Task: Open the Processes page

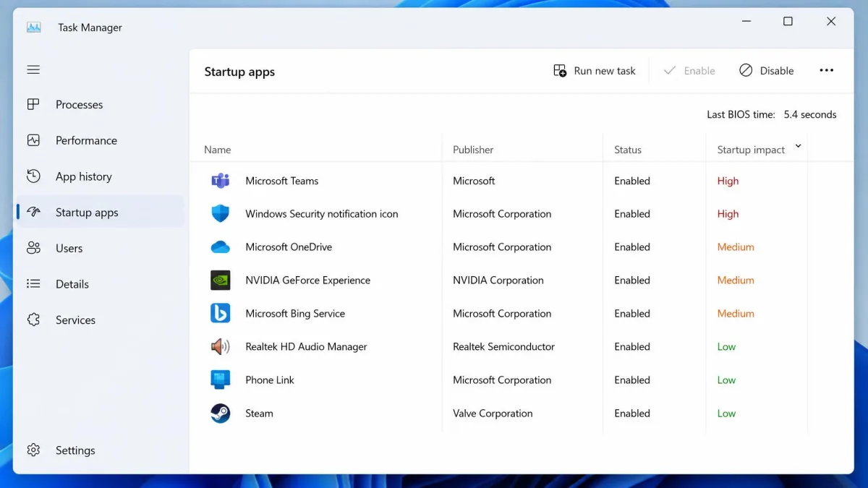Action: tap(100, 104)
